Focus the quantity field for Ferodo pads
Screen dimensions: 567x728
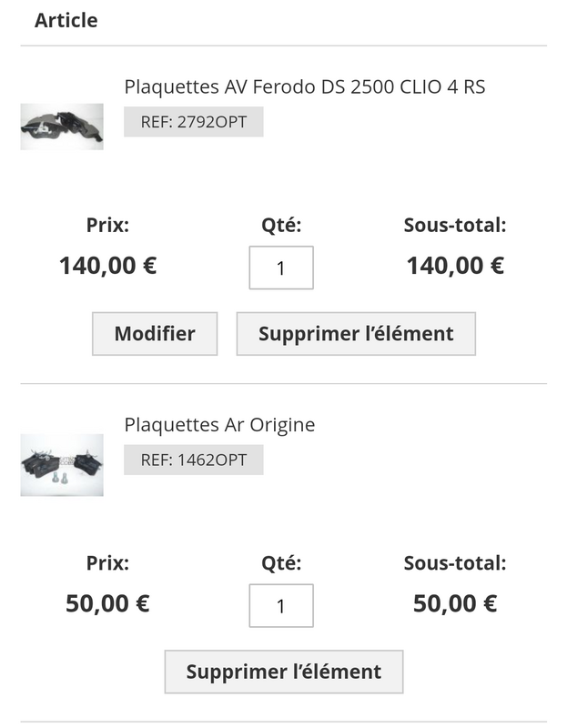click(x=281, y=268)
